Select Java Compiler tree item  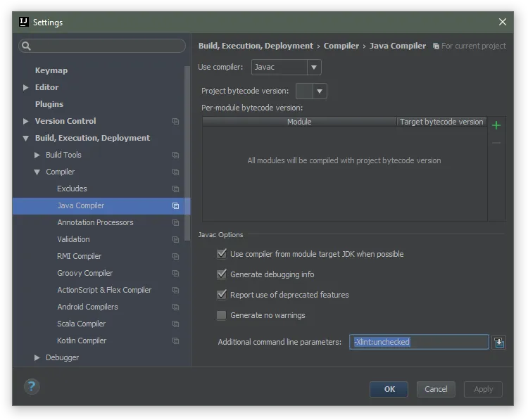click(x=101, y=205)
